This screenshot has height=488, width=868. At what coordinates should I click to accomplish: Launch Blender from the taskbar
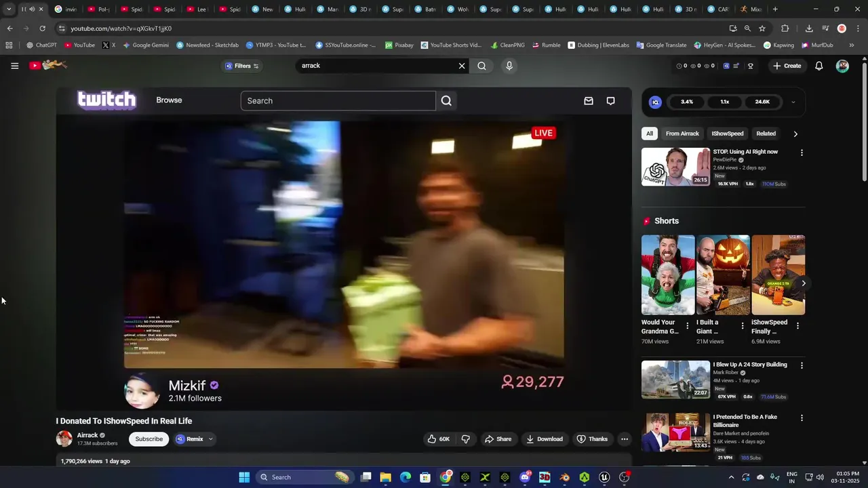564,477
